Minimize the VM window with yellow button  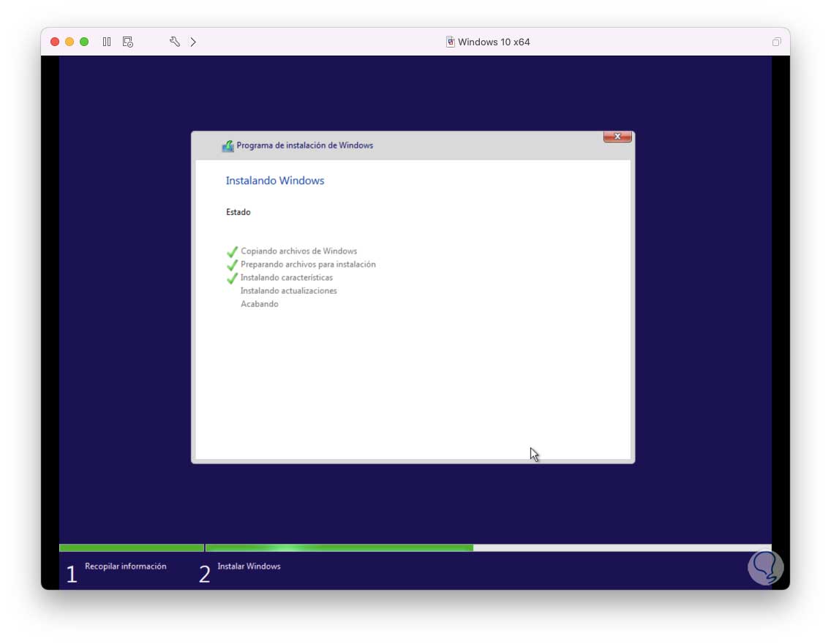tap(69, 42)
